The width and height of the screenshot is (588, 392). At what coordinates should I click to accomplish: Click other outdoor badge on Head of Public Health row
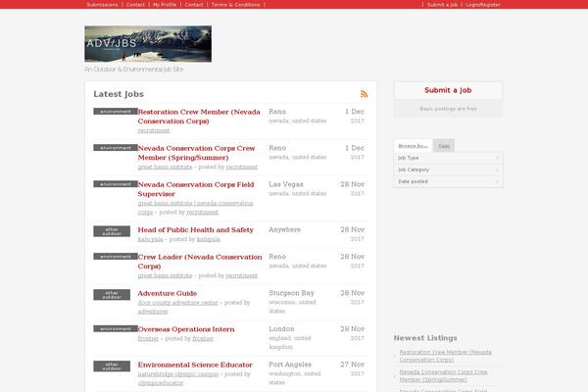(112, 231)
